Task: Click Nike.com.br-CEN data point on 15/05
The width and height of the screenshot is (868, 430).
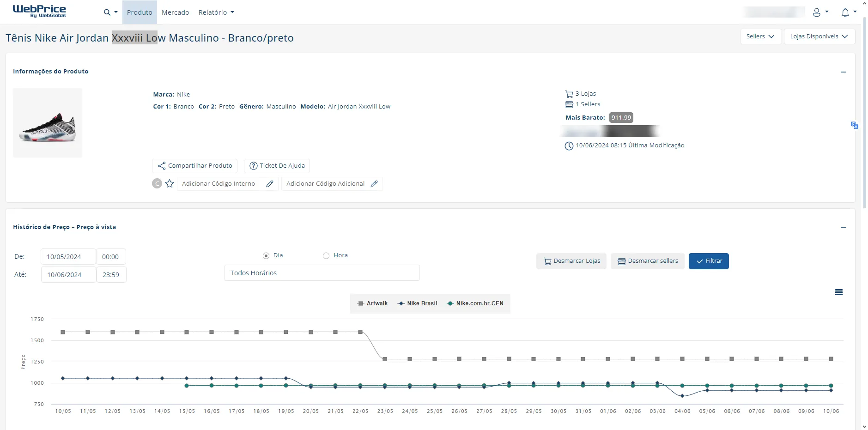Action: point(187,386)
